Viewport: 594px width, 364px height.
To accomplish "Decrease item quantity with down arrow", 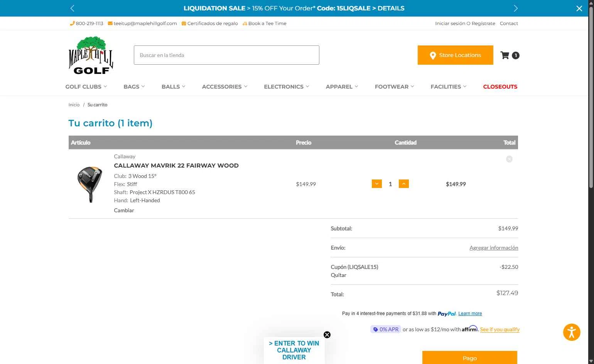I will tap(377, 184).
